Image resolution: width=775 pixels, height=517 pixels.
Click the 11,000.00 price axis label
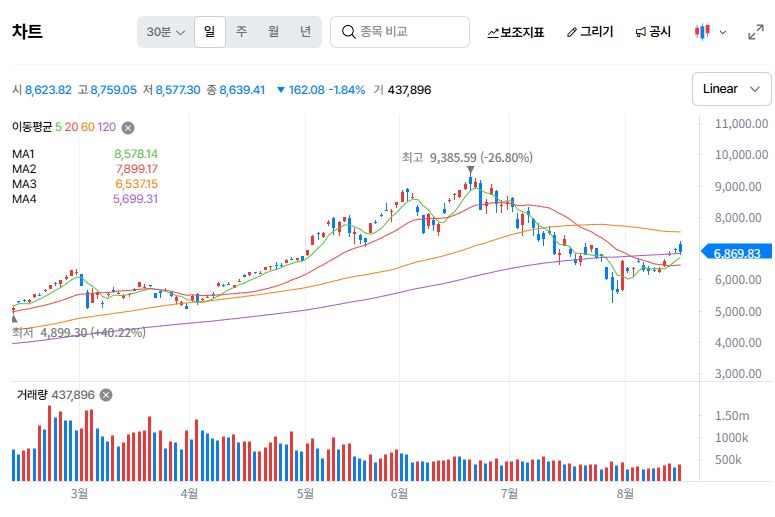coord(741,124)
